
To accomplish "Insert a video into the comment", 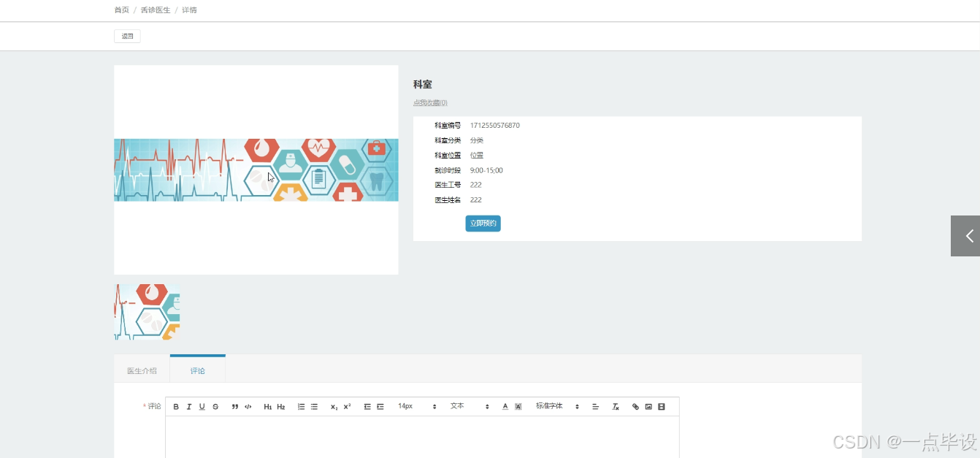I will pyautogui.click(x=662, y=407).
